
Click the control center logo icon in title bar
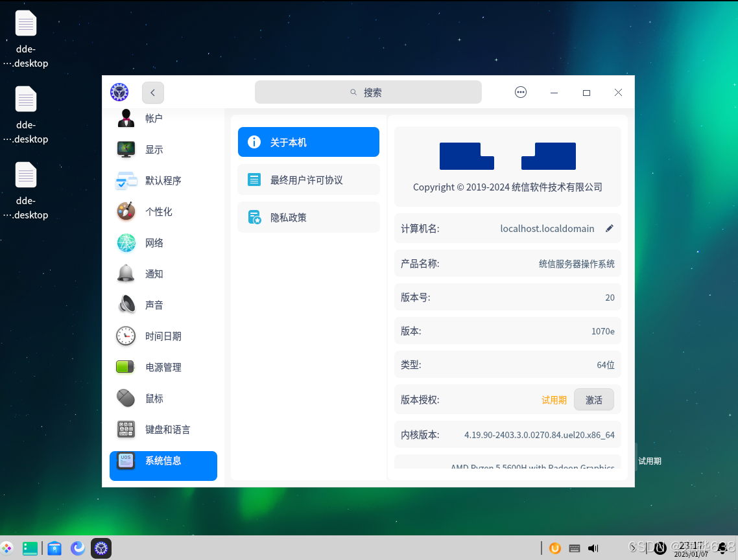coord(119,92)
